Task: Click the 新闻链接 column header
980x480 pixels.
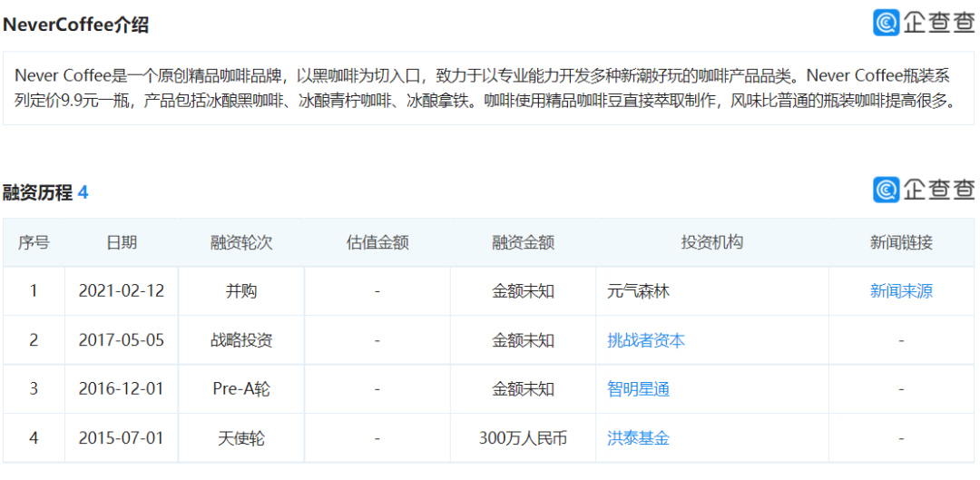Action: 900,242
